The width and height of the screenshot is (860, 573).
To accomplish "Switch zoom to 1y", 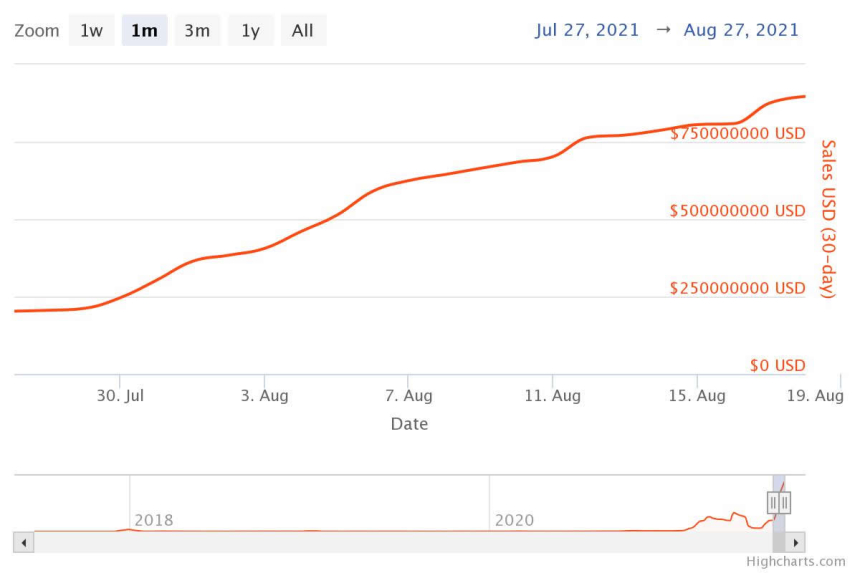I will tap(250, 30).
